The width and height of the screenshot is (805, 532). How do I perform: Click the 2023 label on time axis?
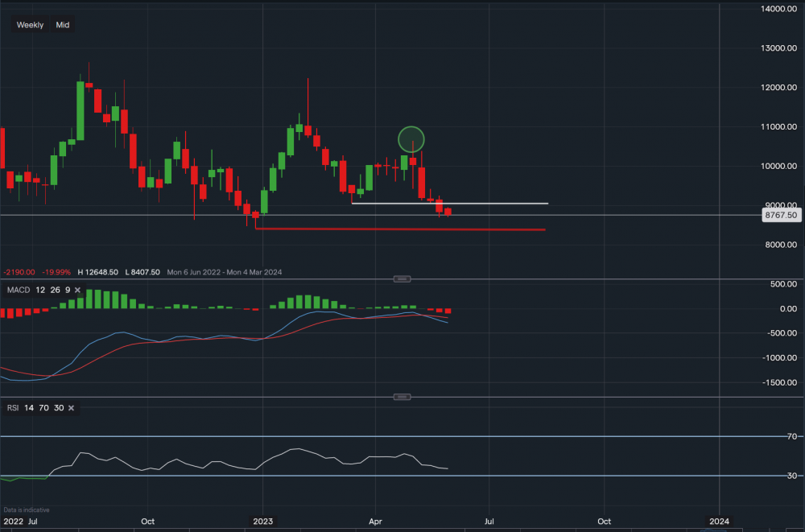[262, 522]
